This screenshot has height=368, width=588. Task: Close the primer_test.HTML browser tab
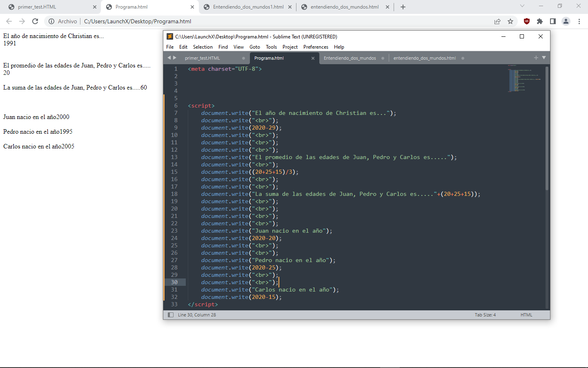[x=95, y=7]
